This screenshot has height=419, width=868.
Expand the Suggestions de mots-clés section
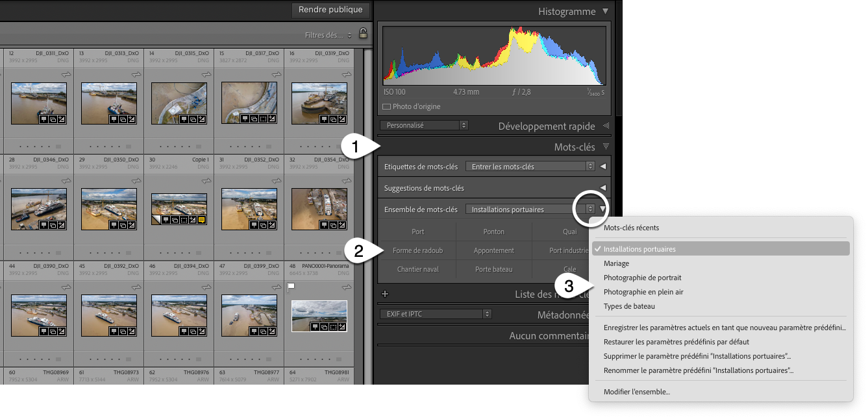click(x=603, y=188)
